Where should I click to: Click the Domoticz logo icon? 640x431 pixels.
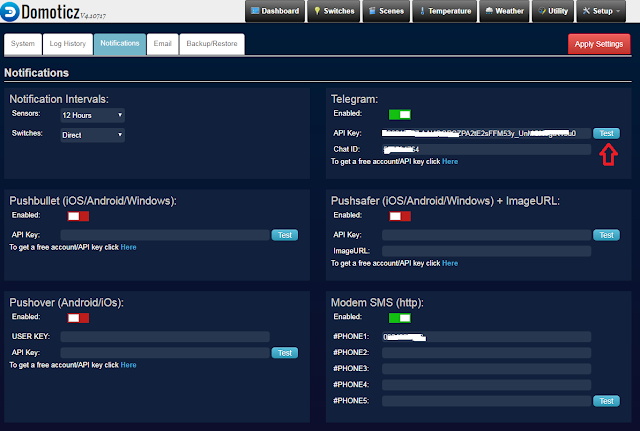(10, 11)
